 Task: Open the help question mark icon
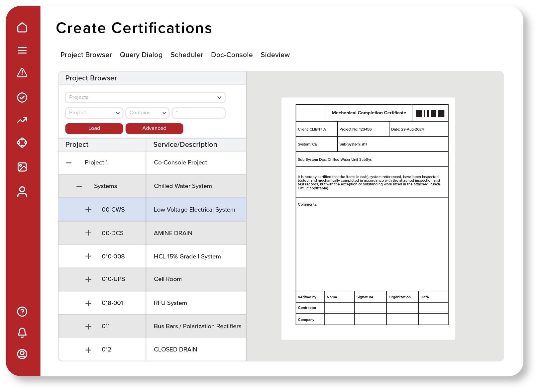point(22,312)
